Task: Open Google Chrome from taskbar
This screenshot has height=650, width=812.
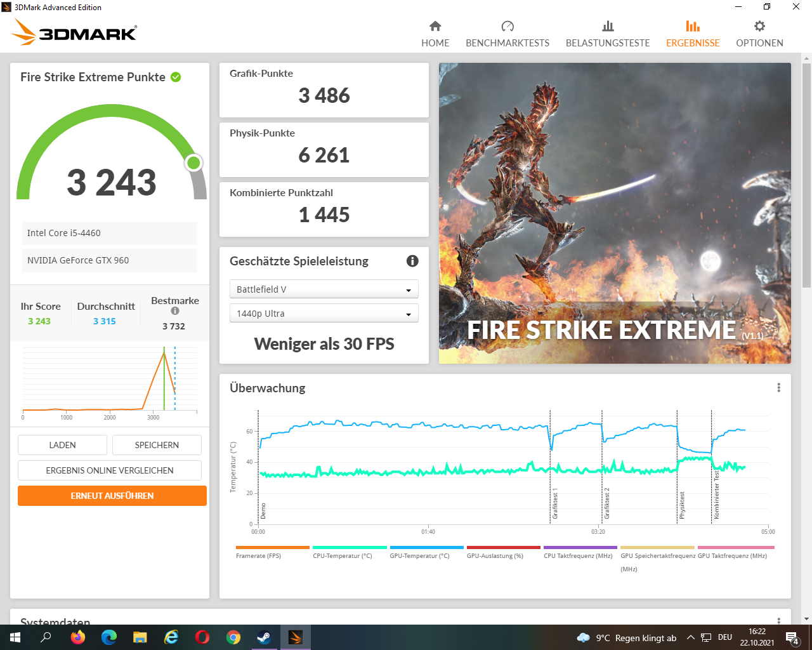Action: 233,637
